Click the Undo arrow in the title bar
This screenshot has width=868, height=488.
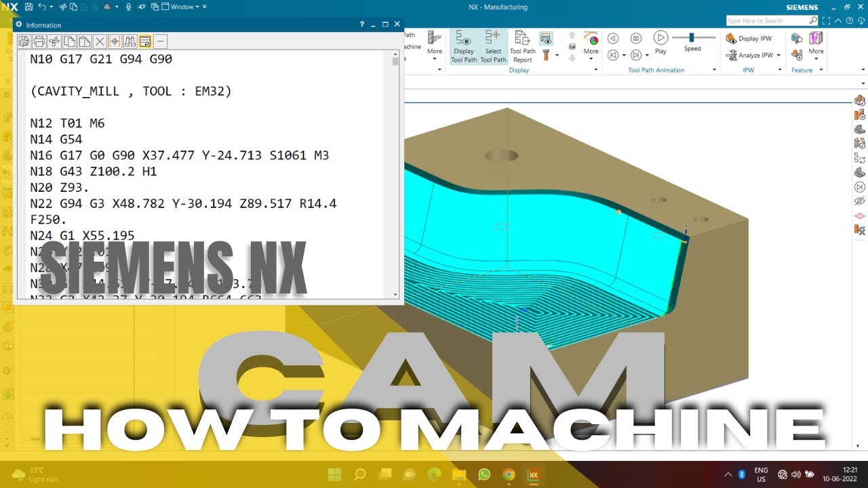42,7
